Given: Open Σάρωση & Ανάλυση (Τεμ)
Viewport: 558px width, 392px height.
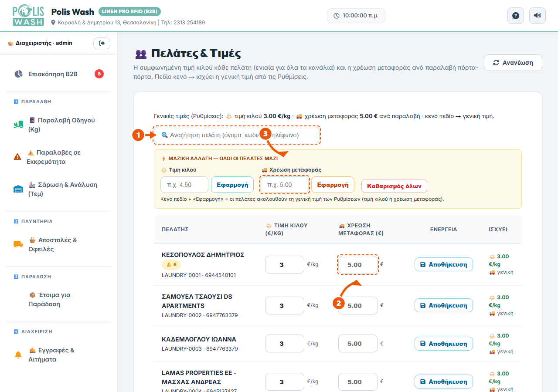Looking at the screenshot, I should 58,189.
